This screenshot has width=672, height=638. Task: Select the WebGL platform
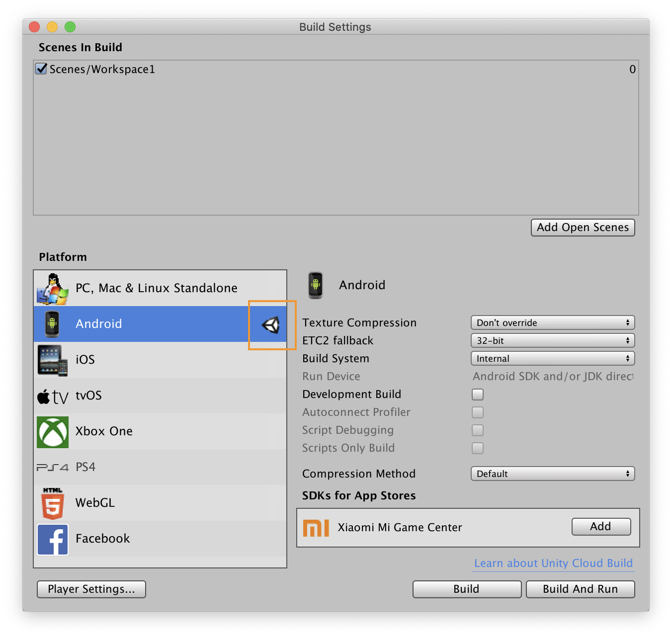pyautogui.click(x=160, y=503)
